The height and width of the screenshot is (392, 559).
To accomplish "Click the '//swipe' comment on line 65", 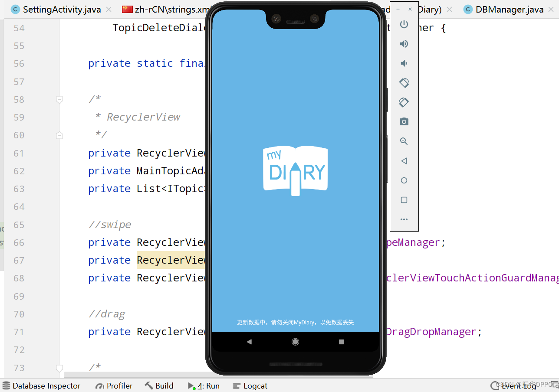I will click(x=110, y=225).
